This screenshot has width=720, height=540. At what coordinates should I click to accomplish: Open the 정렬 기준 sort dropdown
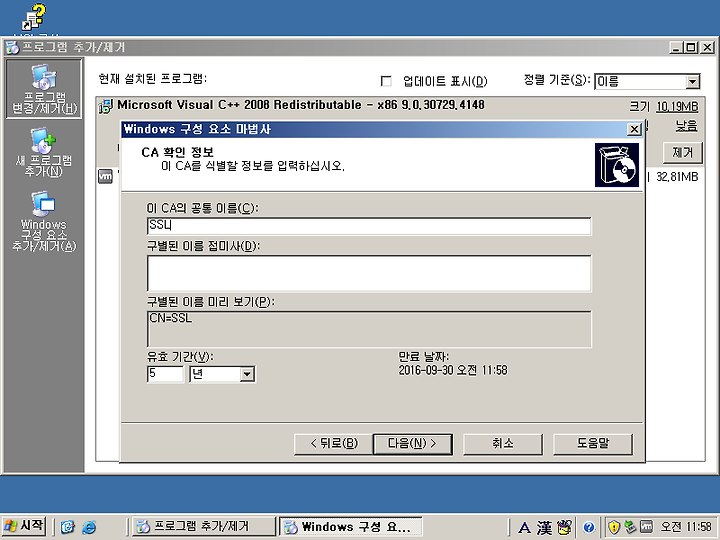coord(692,82)
